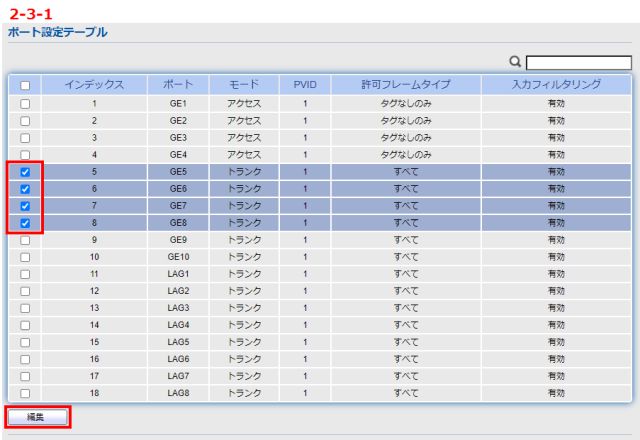640x440 pixels.
Task: Sort by ポート column header
Action: pyautogui.click(x=178, y=85)
